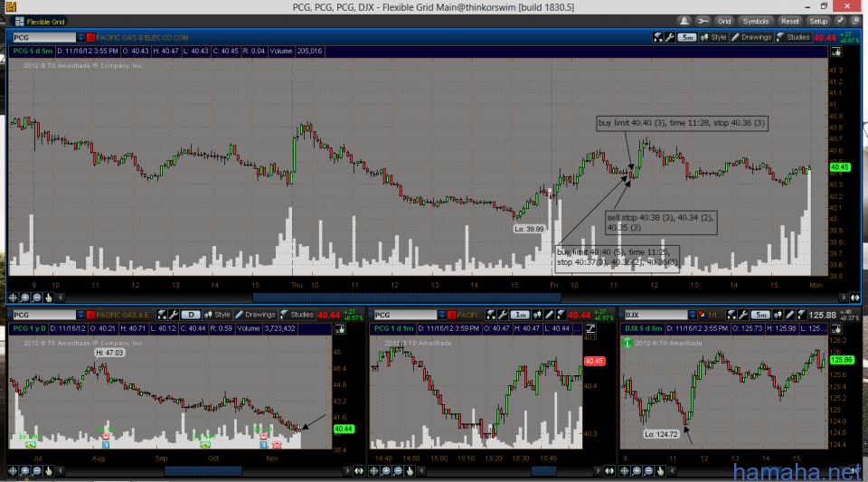The height and width of the screenshot is (482, 868).
Task: Pin the Flexible Grid window
Action: pos(840,22)
